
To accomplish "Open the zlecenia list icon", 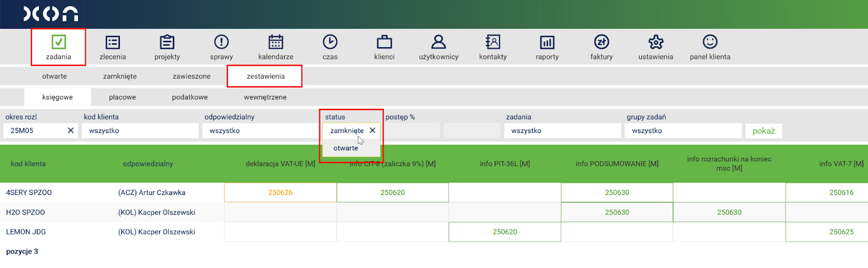I will coord(112,42).
